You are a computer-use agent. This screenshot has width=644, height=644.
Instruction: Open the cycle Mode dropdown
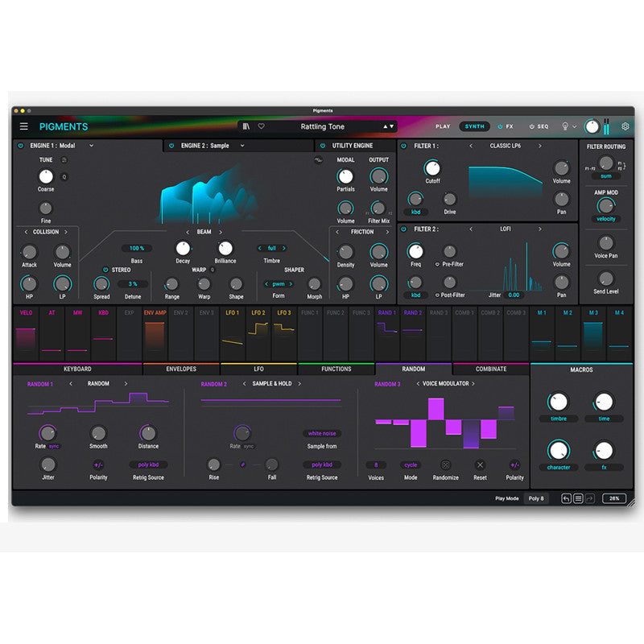(411, 465)
